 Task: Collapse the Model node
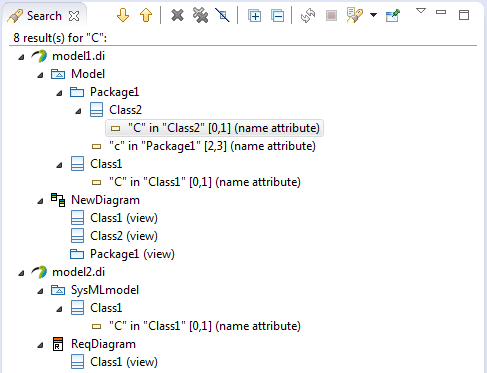pyautogui.click(x=40, y=75)
